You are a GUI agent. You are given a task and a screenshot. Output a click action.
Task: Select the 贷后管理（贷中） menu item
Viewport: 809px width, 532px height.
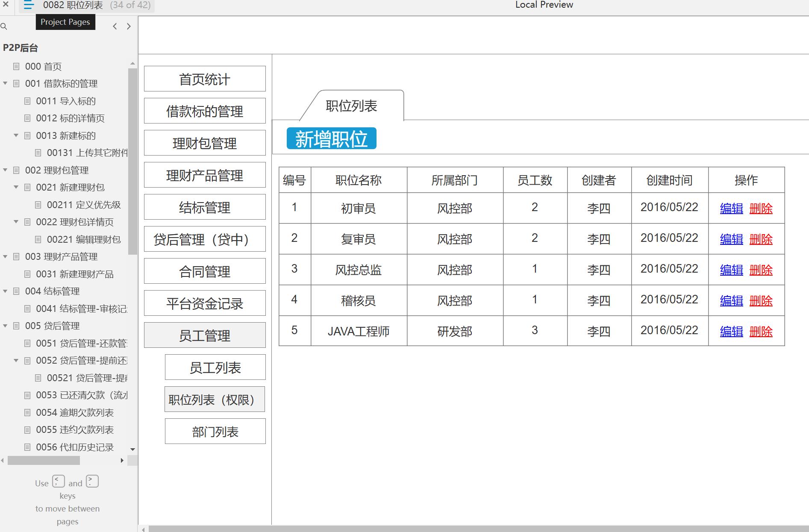[x=205, y=239]
